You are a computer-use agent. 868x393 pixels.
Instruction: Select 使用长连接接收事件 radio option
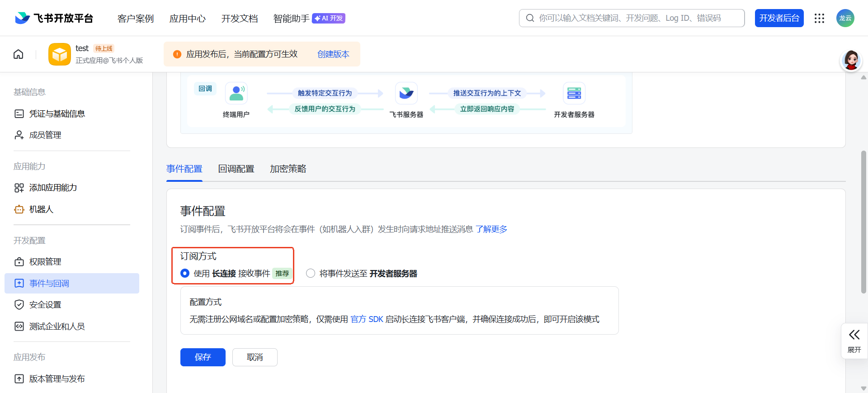click(x=185, y=274)
